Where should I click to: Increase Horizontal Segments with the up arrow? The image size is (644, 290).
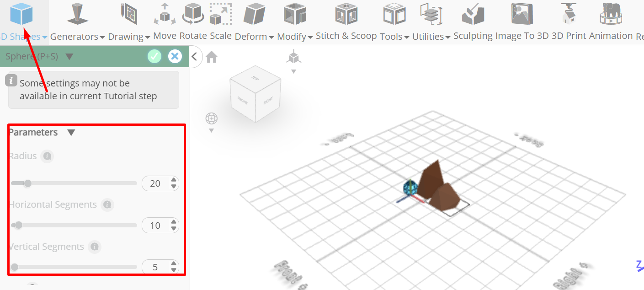[x=174, y=222]
